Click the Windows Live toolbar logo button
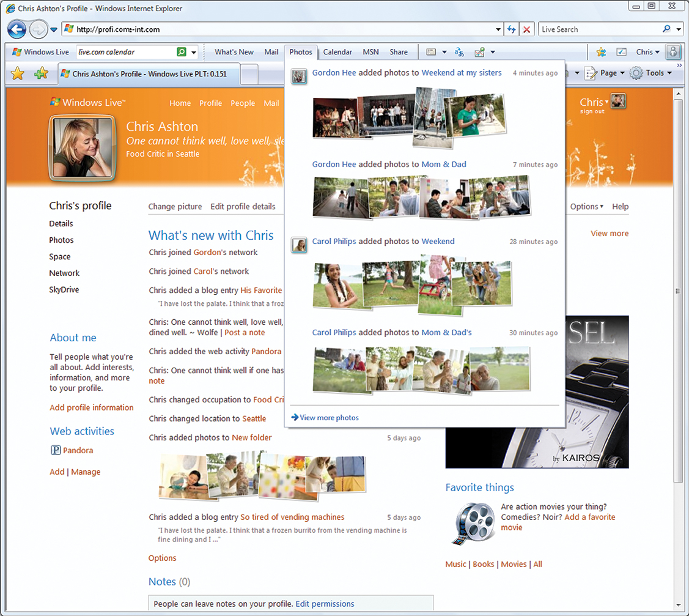Image resolution: width=689 pixels, height=616 pixels. (x=41, y=52)
